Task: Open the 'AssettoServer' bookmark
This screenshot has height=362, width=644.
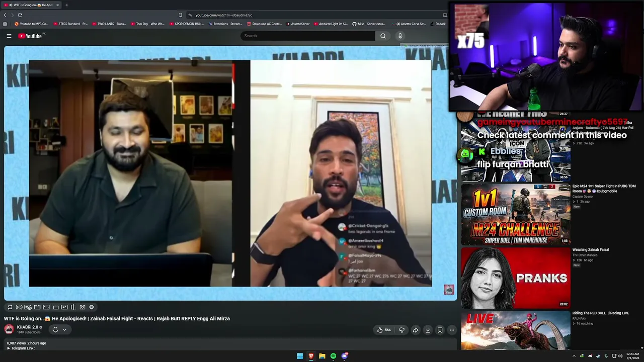Action: tap(298, 24)
